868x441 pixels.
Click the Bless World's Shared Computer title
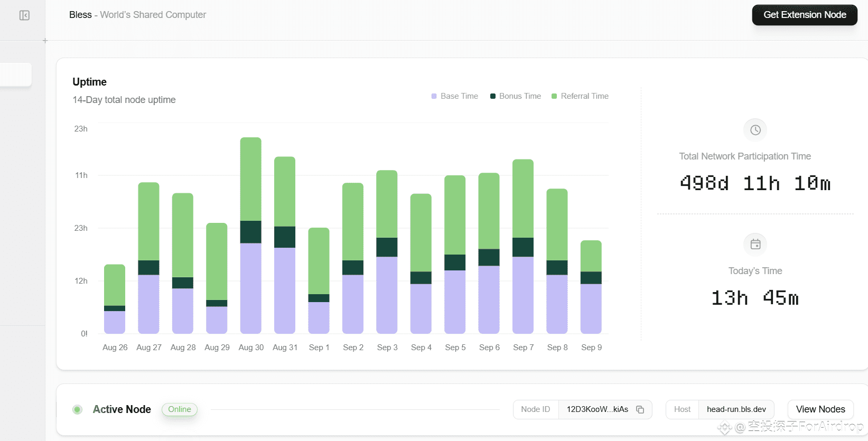tap(137, 15)
